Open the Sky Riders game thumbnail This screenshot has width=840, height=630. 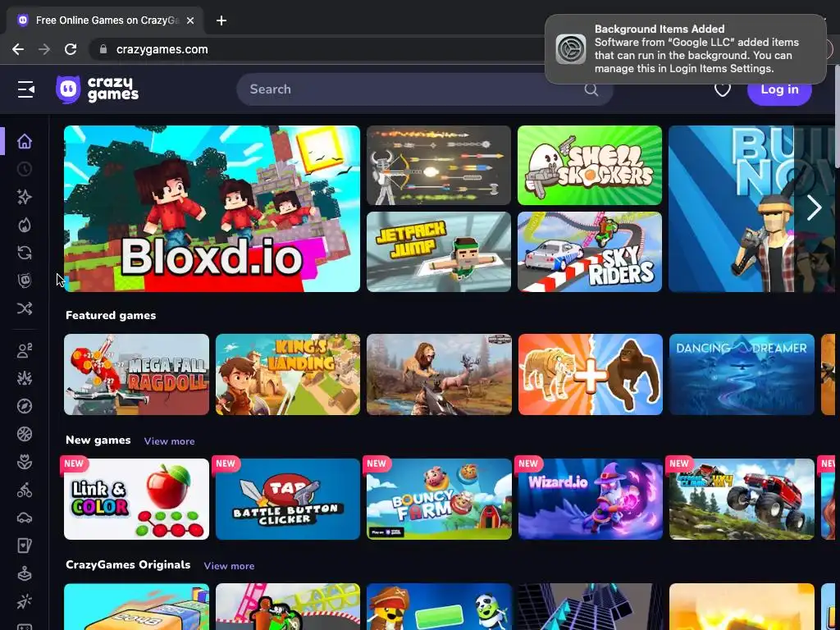590,252
